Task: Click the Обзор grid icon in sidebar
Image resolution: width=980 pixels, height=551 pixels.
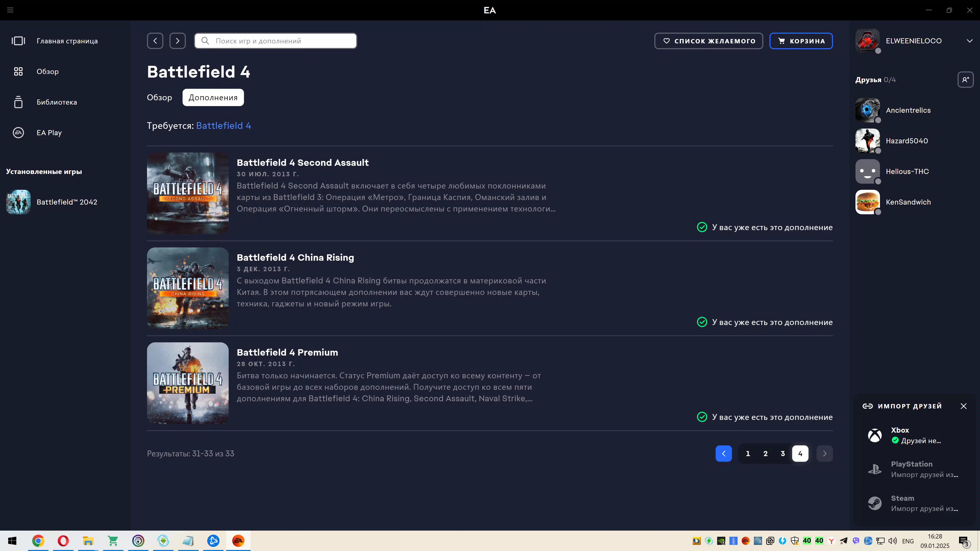Action: coord(18,71)
